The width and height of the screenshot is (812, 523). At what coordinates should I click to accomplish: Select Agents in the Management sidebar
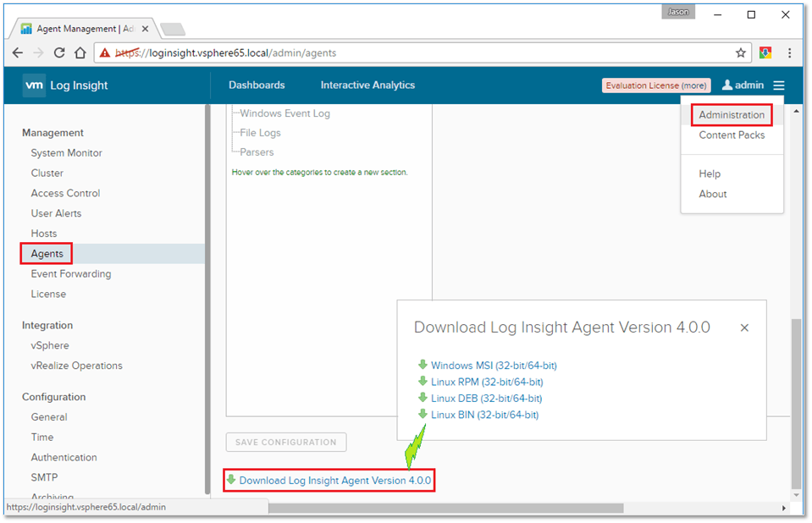click(47, 254)
